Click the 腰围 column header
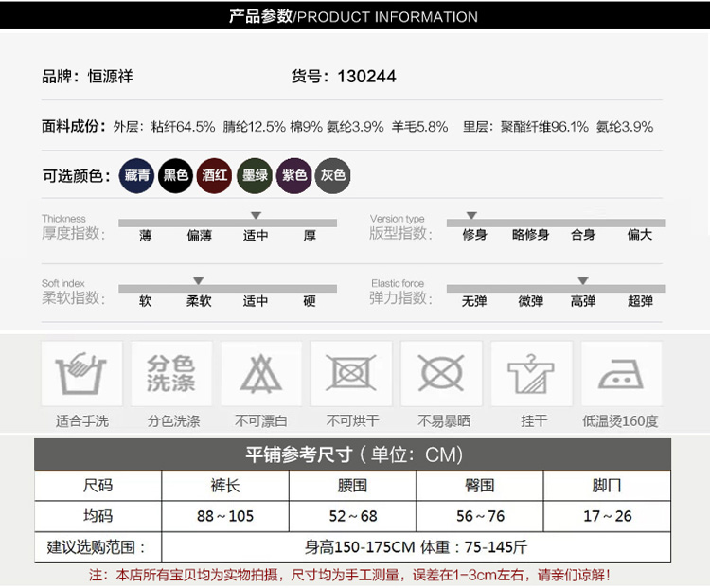The image size is (710, 588). (352, 486)
